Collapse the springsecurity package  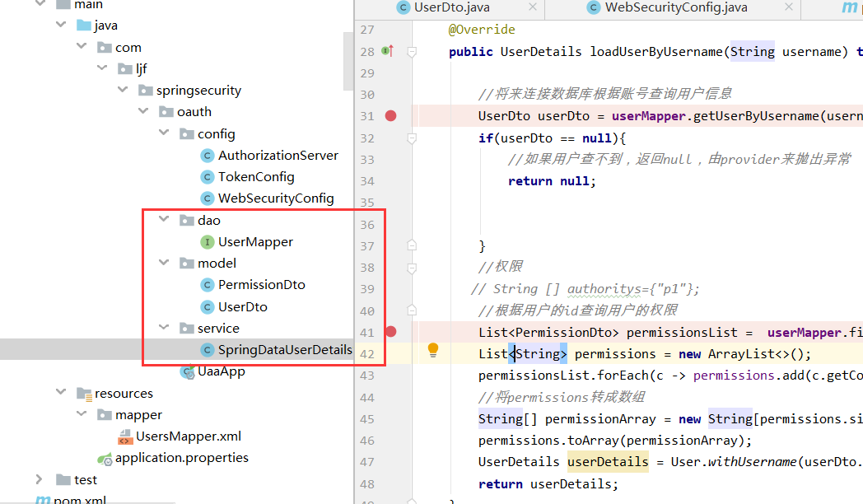point(123,89)
